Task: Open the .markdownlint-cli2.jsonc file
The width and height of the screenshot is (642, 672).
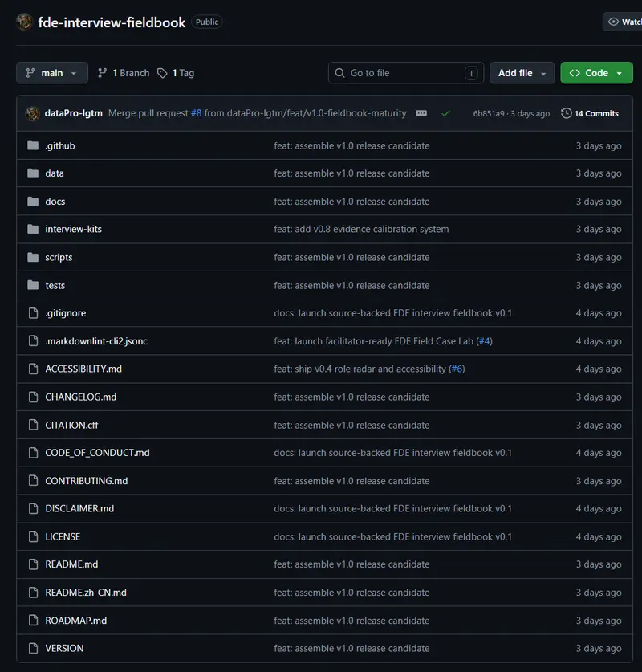Action: pyautogui.click(x=96, y=341)
